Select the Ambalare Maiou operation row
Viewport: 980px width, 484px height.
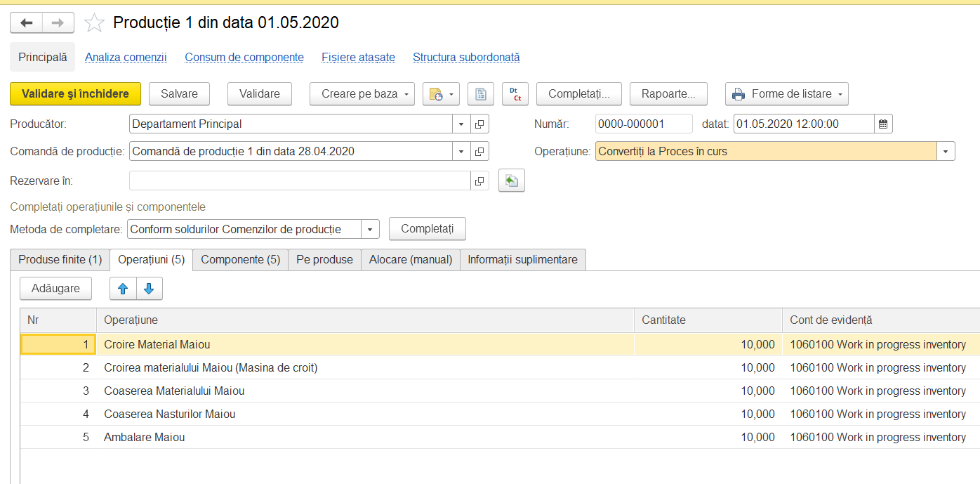(500, 437)
